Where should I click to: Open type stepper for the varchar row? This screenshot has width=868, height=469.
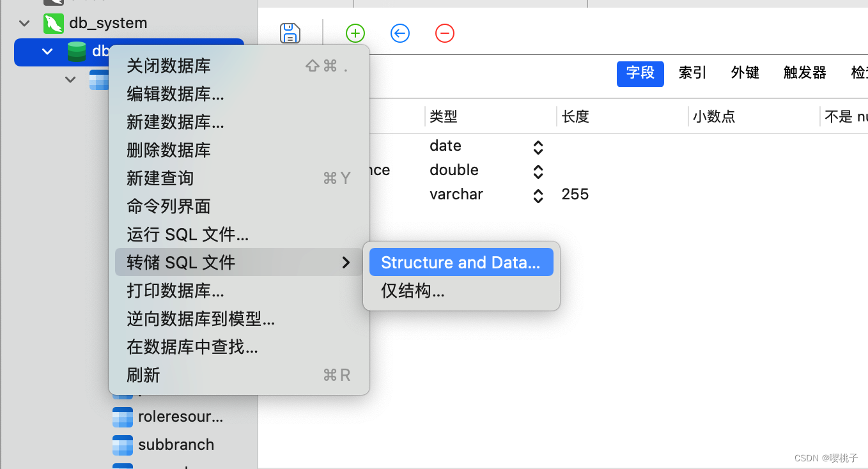(x=538, y=196)
